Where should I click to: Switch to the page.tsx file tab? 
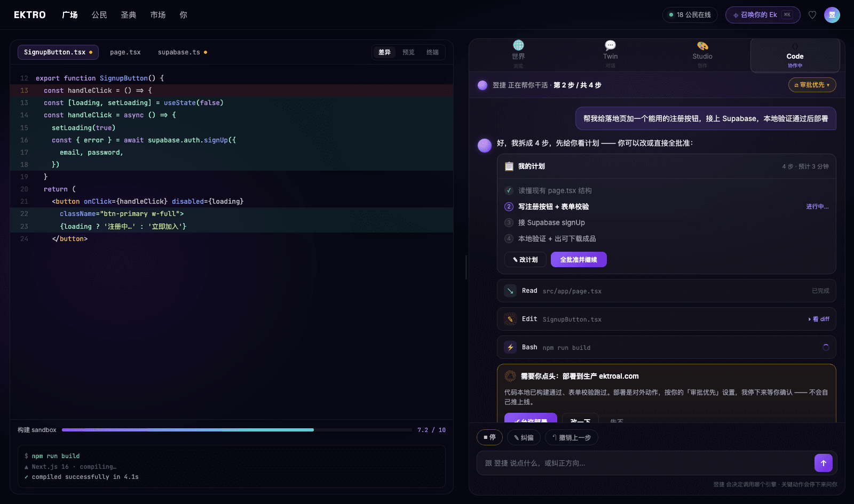coord(125,52)
